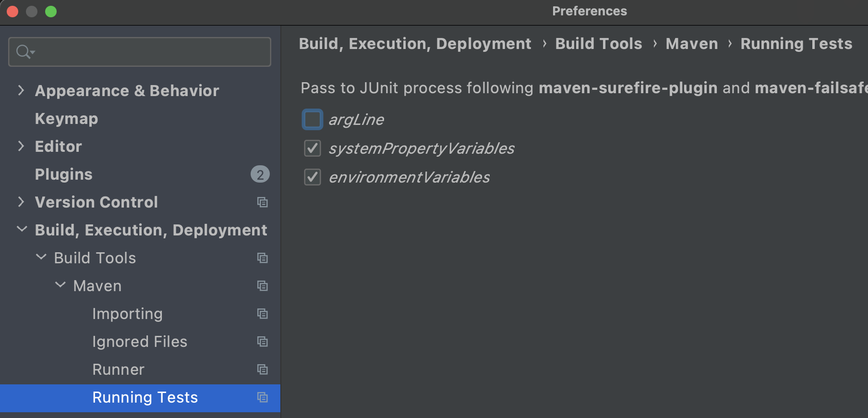
Task: Click the Plugins update count badge
Action: 260,174
